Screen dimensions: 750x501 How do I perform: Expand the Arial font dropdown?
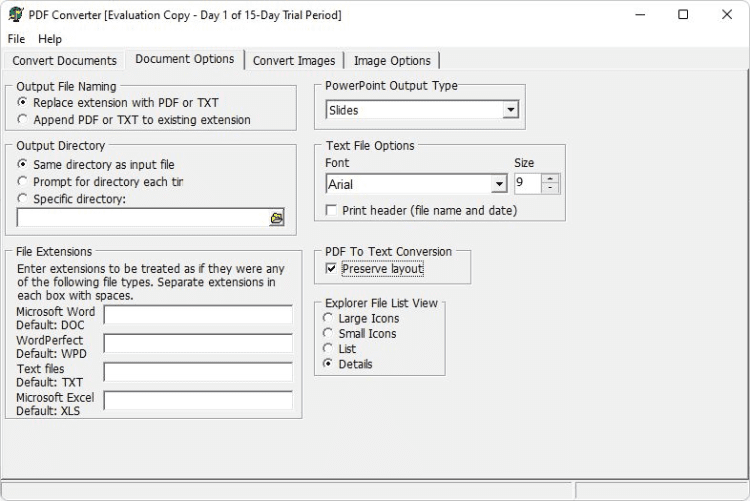[x=499, y=185]
